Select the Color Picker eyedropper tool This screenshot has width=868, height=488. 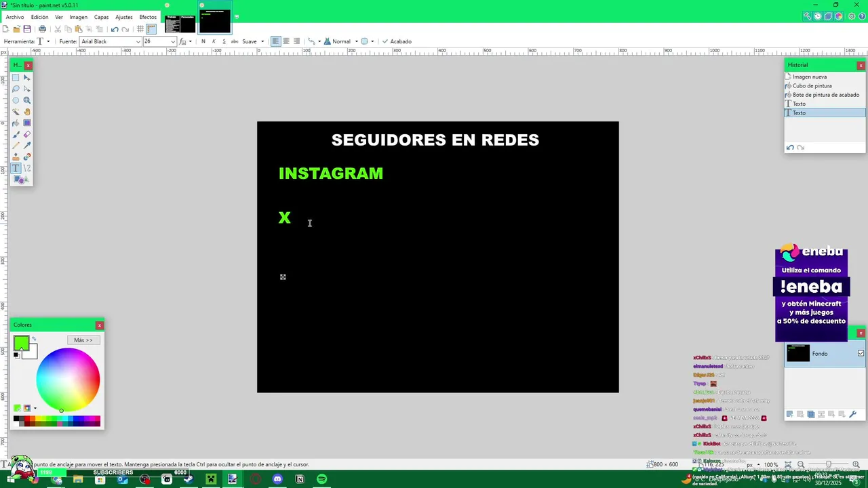[27, 146]
